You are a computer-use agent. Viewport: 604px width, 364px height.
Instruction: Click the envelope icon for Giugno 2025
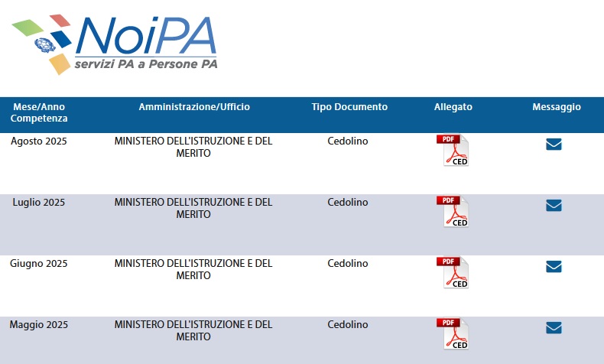pyautogui.click(x=554, y=267)
